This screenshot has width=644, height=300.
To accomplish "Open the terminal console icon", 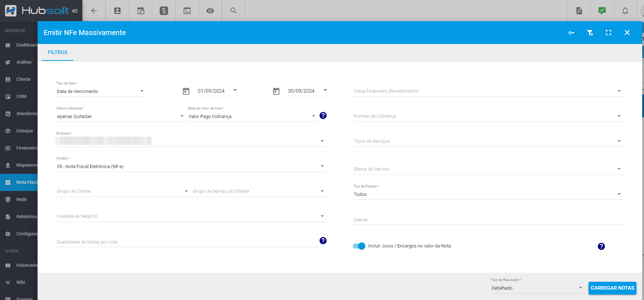I will (x=187, y=11).
